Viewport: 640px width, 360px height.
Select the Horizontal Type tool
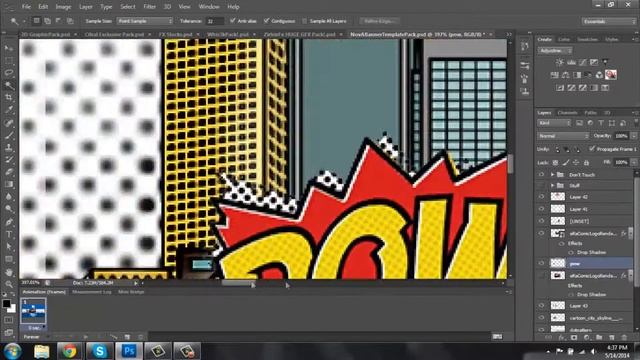(9, 234)
